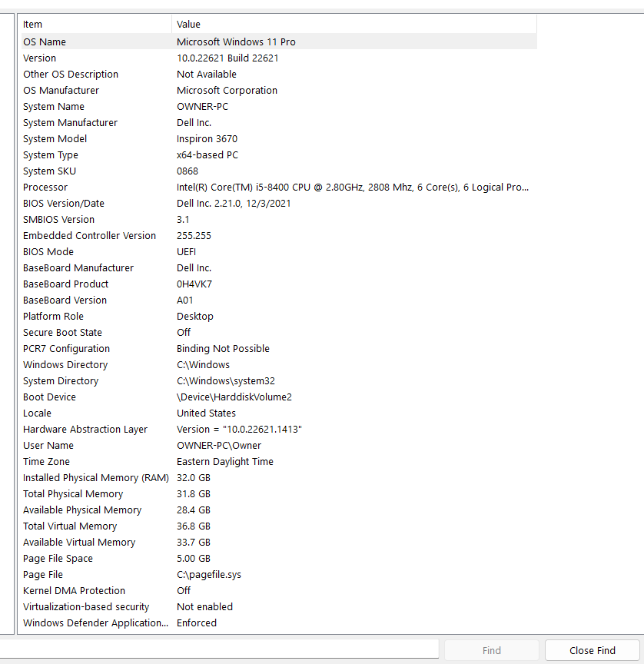Select the C:\pagefile.sys value
The height and width of the screenshot is (664, 644).
pyautogui.click(x=209, y=574)
